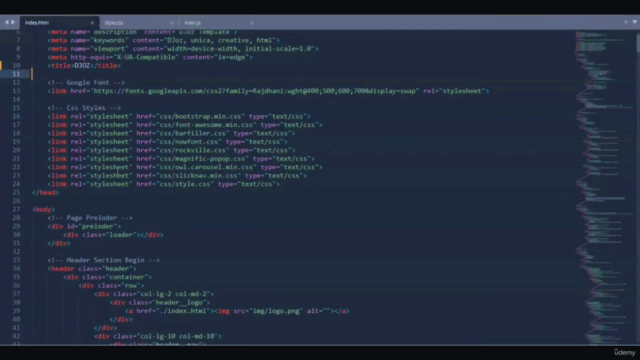Click the vertical scrollbar thumb
640x360 pixels.
tap(638, 43)
